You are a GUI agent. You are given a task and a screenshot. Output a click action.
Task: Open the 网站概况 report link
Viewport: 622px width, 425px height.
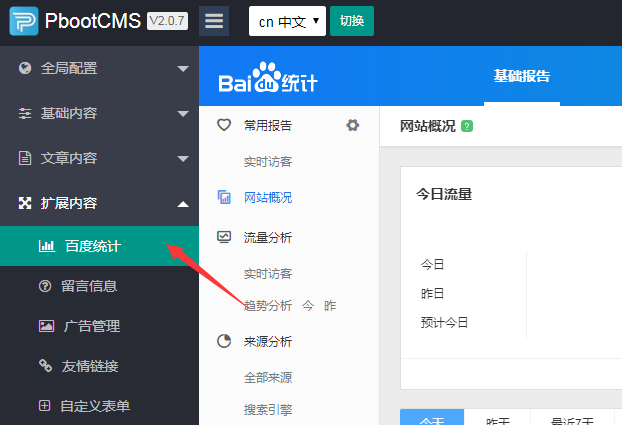(268, 198)
